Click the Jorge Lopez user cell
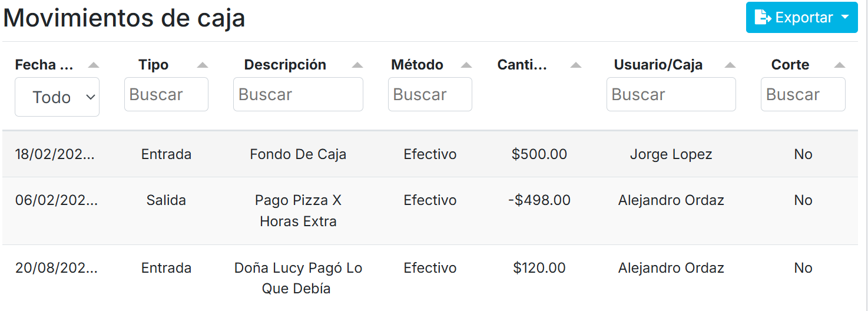868x311 pixels. 671,154
